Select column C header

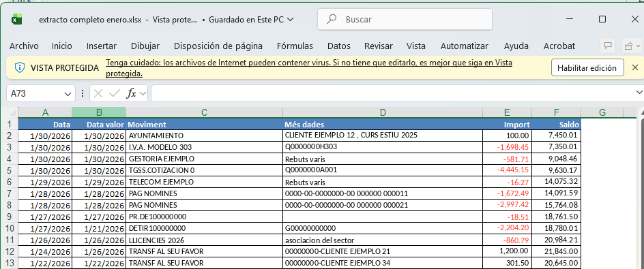click(205, 112)
